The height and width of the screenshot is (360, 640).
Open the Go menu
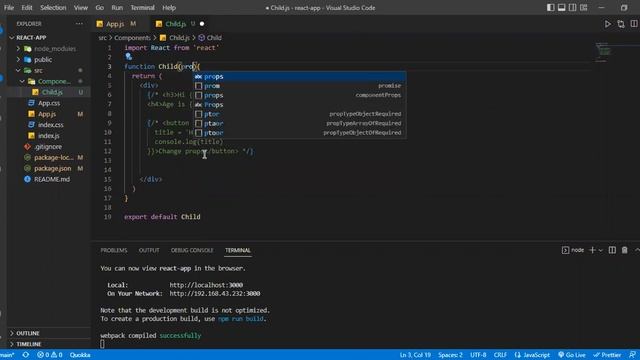(x=100, y=7)
